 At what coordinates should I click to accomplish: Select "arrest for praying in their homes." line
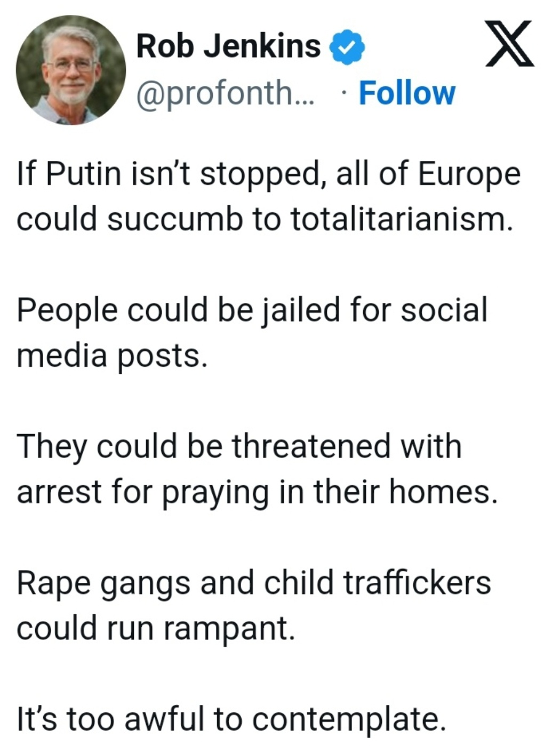click(x=257, y=492)
